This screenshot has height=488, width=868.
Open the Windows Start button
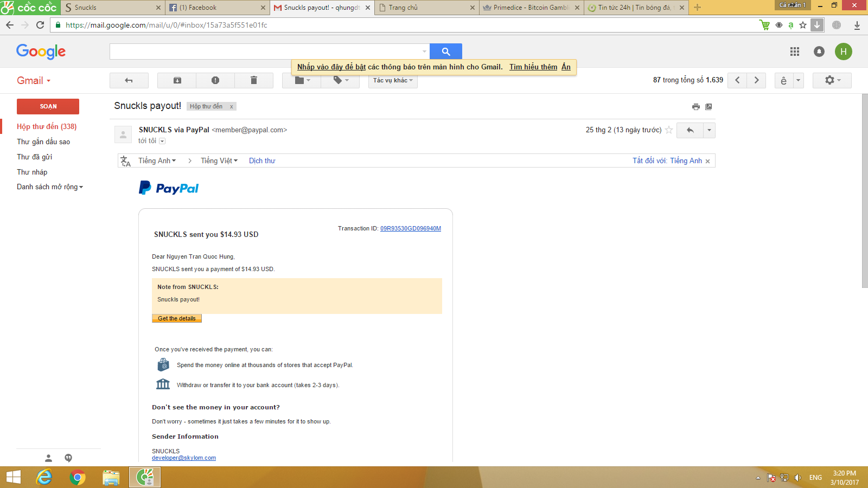point(14,477)
